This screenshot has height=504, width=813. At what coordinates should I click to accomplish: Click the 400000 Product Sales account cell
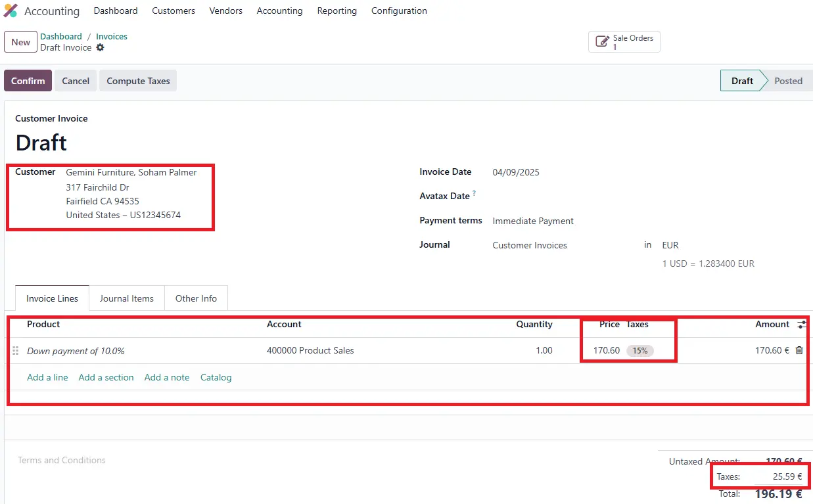tap(310, 350)
